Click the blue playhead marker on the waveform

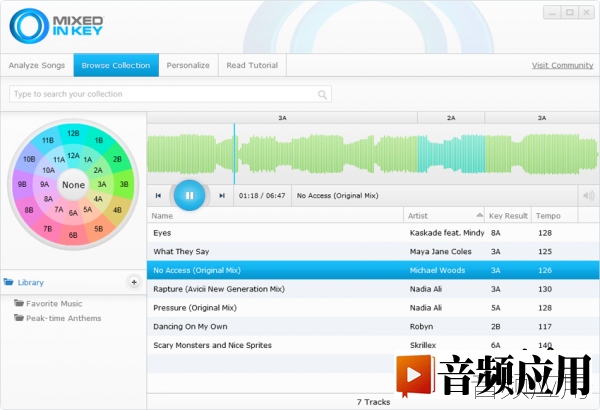234,154
